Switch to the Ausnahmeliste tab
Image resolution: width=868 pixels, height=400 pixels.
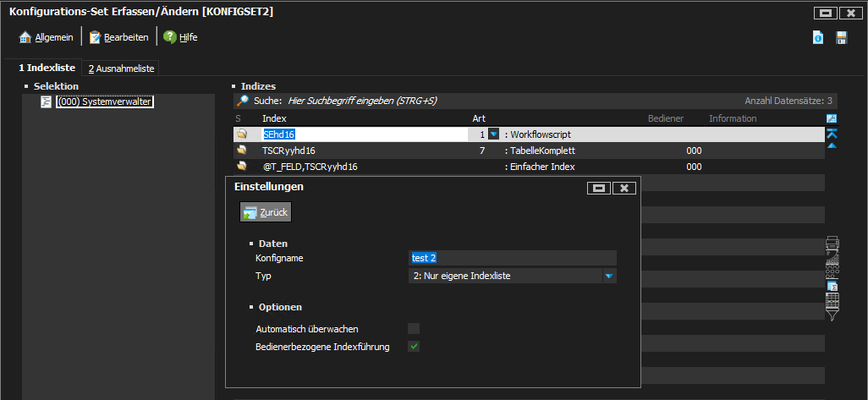point(121,68)
